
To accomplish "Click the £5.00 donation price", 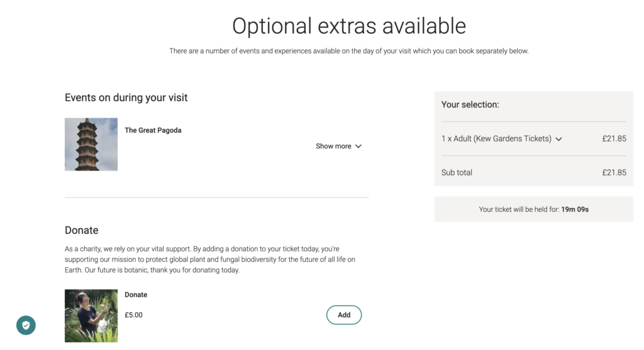I will (x=133, y=315).
